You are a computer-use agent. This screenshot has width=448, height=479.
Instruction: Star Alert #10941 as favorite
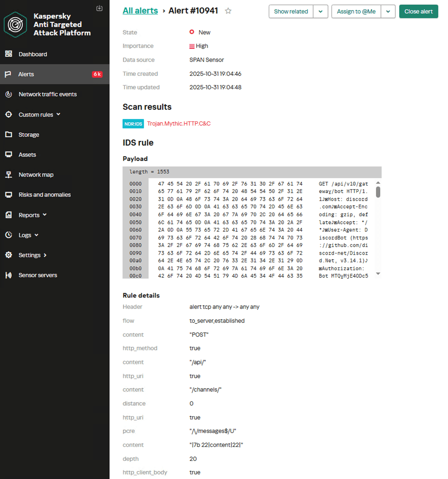coord(228,11)
